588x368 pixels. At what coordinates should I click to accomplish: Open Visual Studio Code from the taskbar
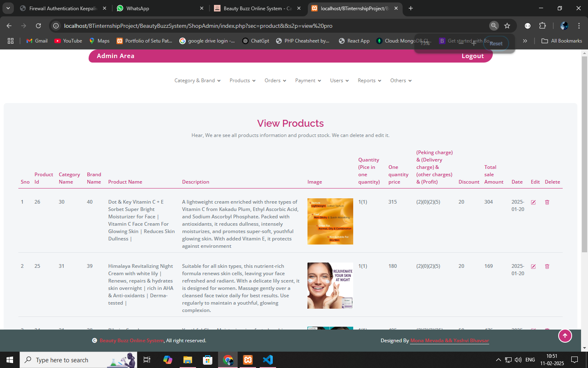(x=268, y=360)
